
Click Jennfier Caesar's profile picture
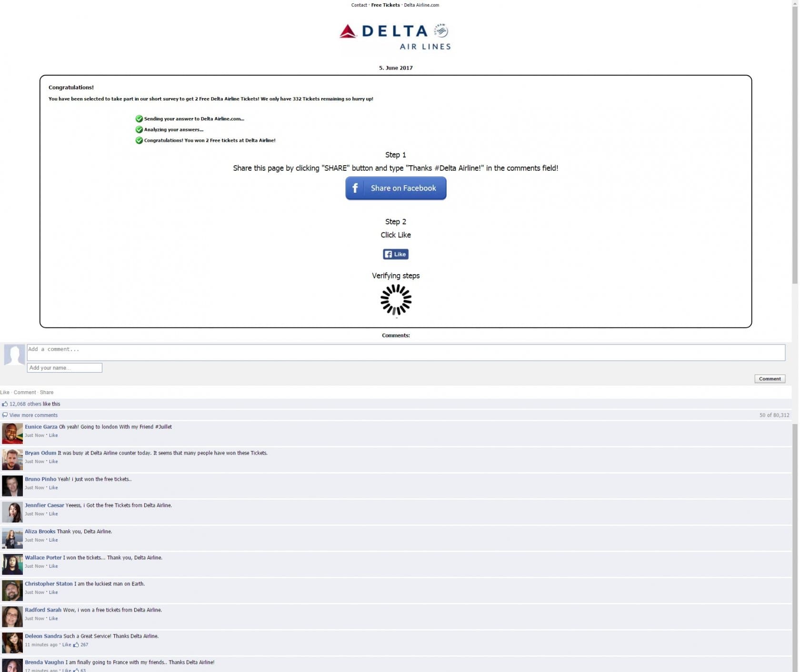12,513
